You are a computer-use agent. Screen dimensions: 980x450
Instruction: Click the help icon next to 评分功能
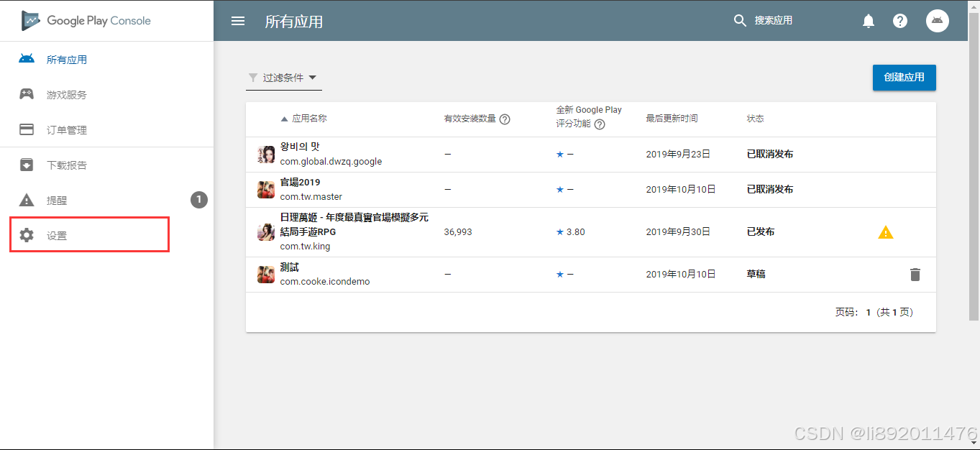600,124
